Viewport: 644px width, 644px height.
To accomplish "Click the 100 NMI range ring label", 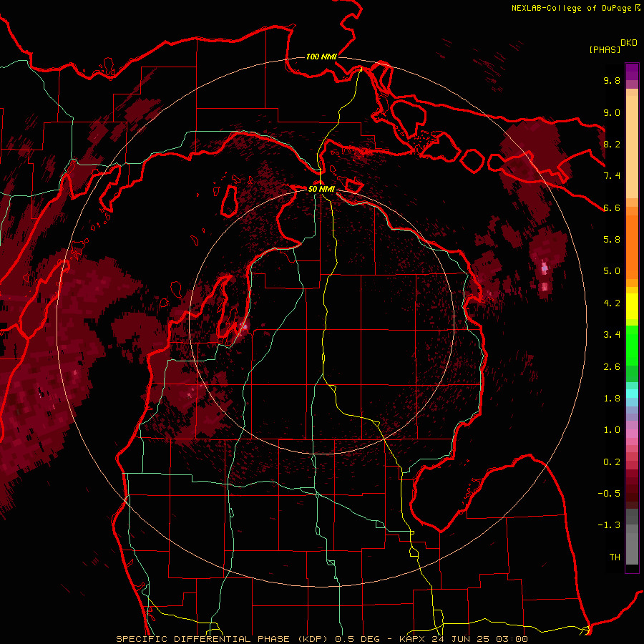I will [x=321, y=57].
